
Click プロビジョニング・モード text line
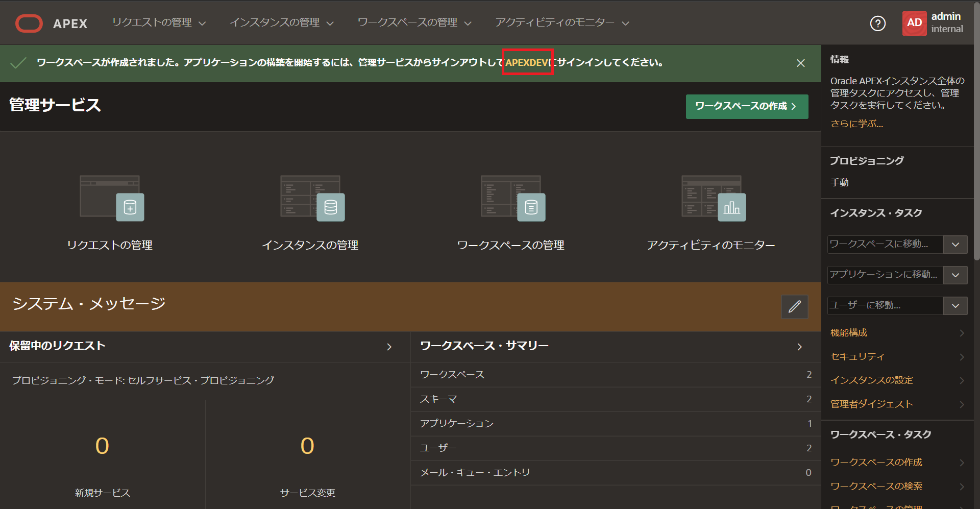click(143, 380)
